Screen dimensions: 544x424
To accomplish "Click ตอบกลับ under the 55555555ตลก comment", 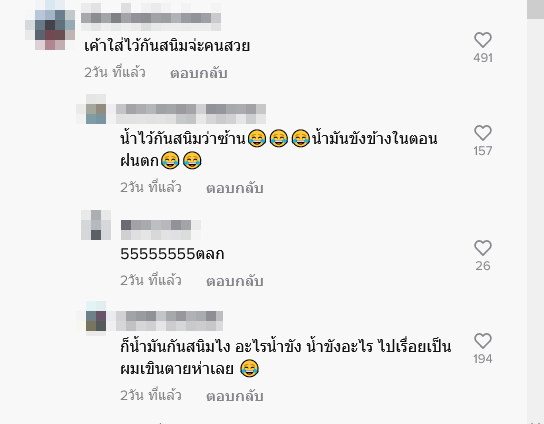I will [235, 281].
